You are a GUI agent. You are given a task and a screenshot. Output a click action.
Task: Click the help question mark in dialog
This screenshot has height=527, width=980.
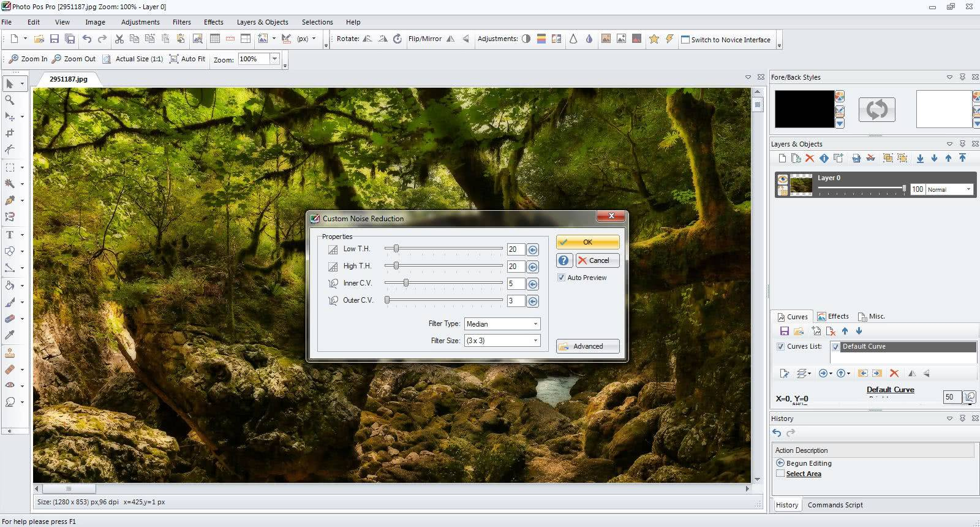(564, 260)
